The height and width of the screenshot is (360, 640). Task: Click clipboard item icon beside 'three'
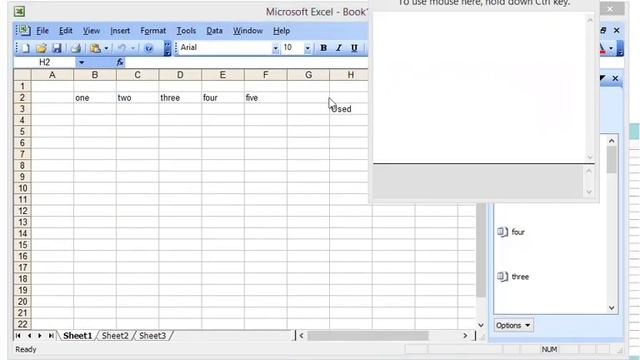coord(502,276)
